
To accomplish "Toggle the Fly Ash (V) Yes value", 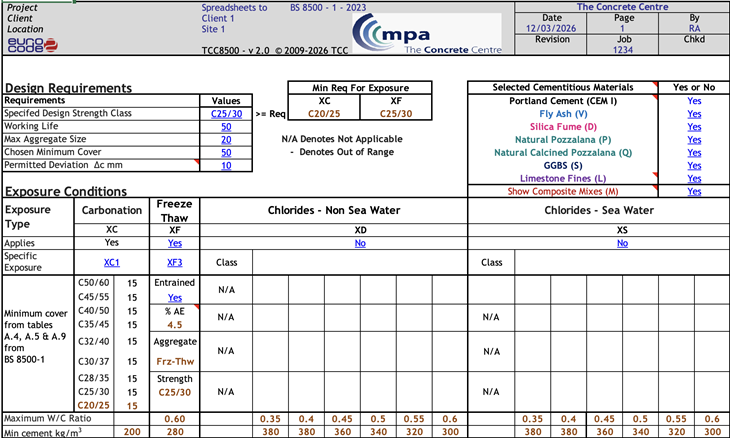I will point(694,114).
